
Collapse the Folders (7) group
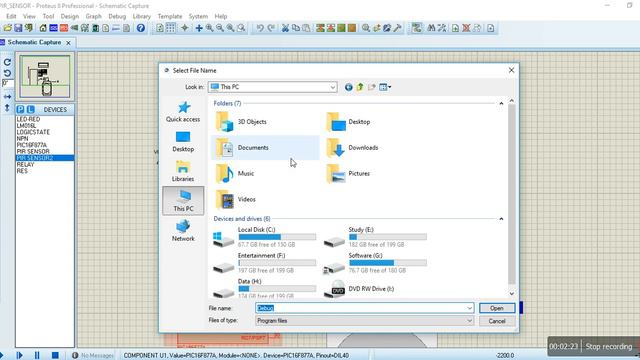[x=501, y=104]
